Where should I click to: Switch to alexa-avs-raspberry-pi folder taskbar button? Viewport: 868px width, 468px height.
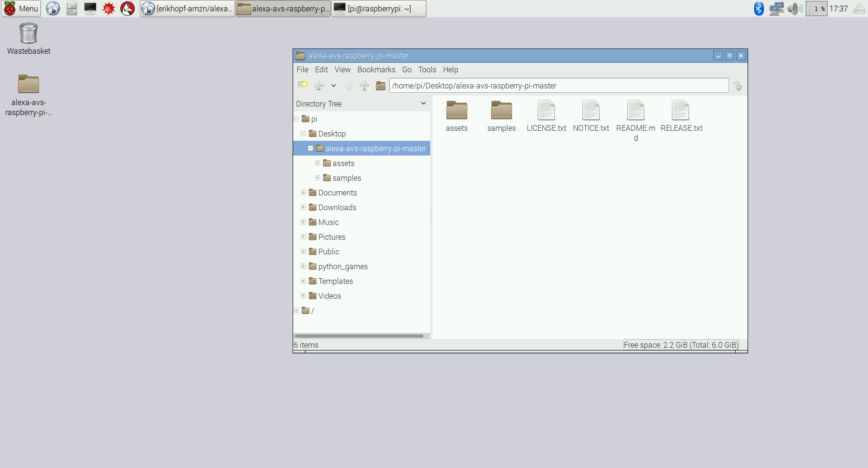(x=283, y=9)
